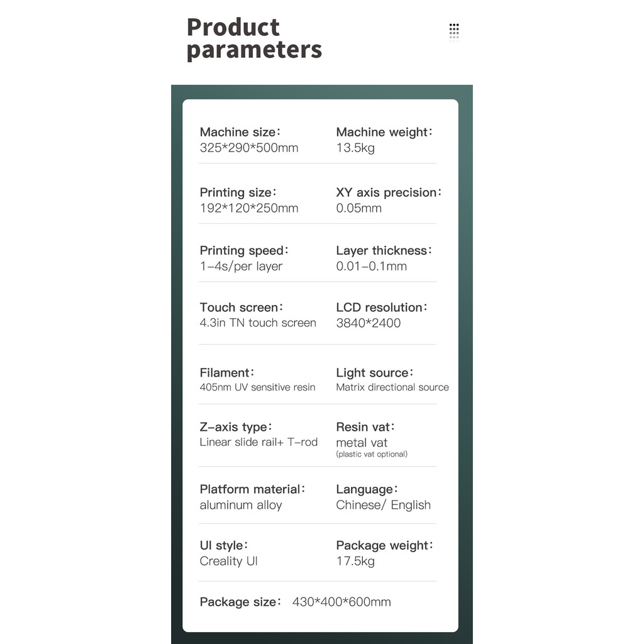Click the 325*290*500mm machine size value
Screen dimensions: 644x644
click(x=249, y=148)
